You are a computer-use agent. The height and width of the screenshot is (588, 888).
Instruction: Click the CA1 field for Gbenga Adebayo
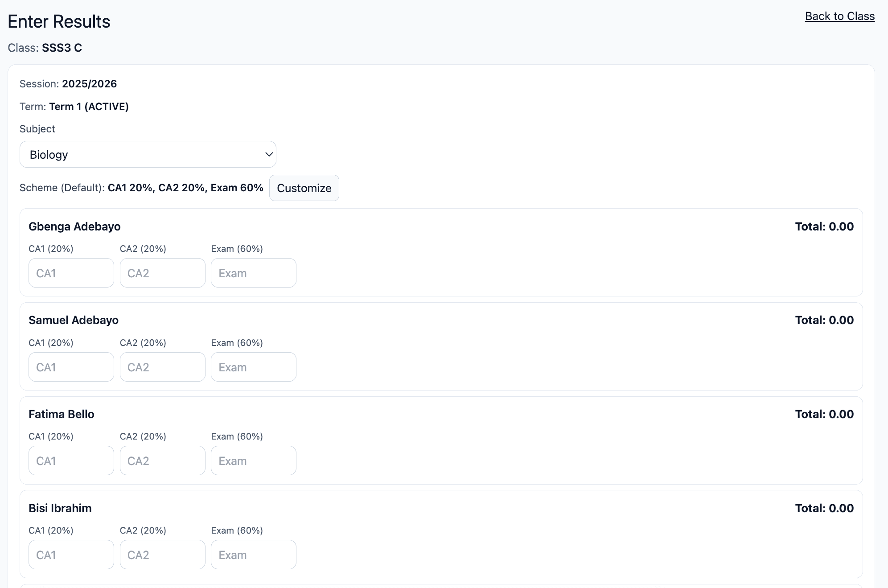click(x=71, y=273)
